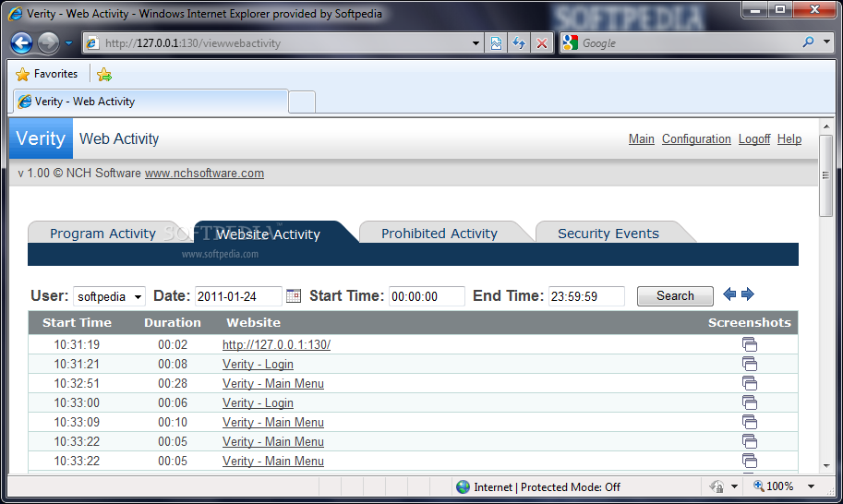Open the Security Events tab
The image size is (843, 504).
(608, 234)
